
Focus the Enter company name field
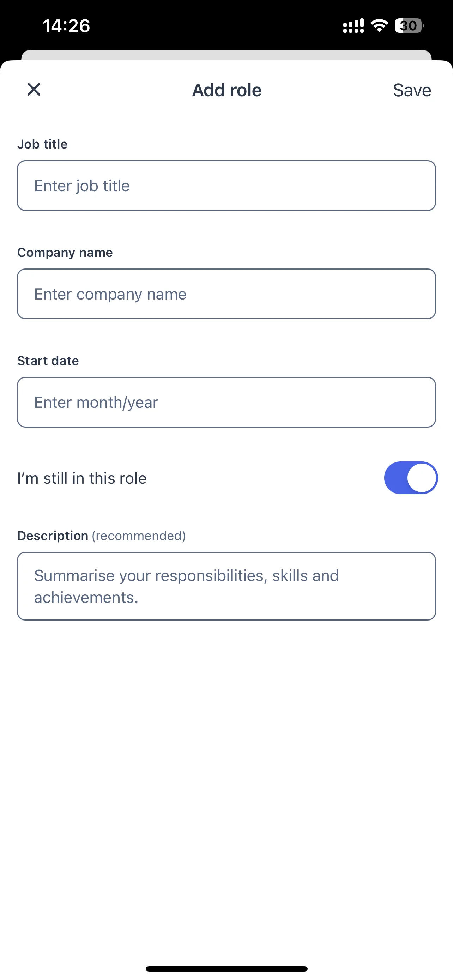click(x=226, y=294)
